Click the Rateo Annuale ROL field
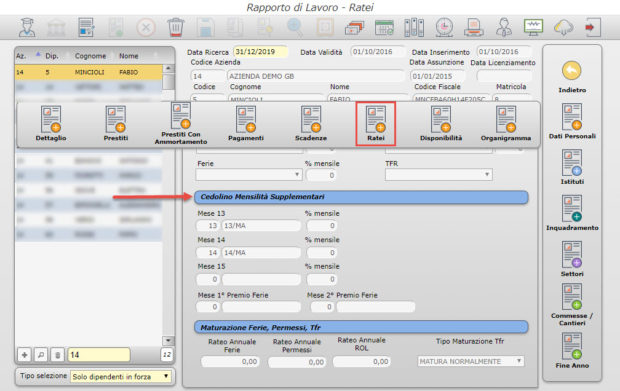Screen dimensions: 620x391 (x=361, y=362)
